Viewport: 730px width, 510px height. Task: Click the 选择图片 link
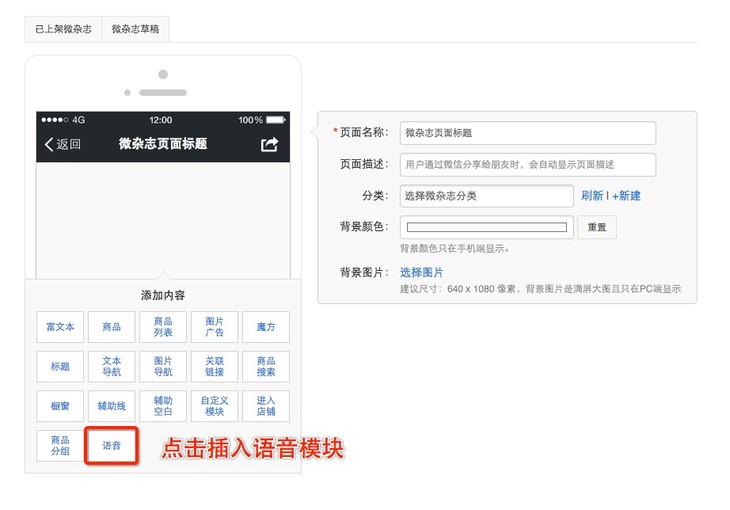(421, 272)
